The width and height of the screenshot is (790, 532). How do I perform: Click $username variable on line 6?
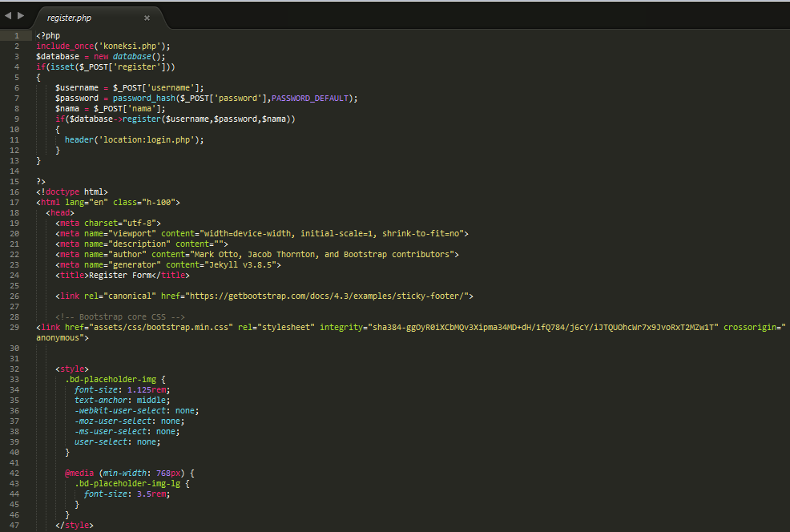pyautogui.click(x=77, y=87)
